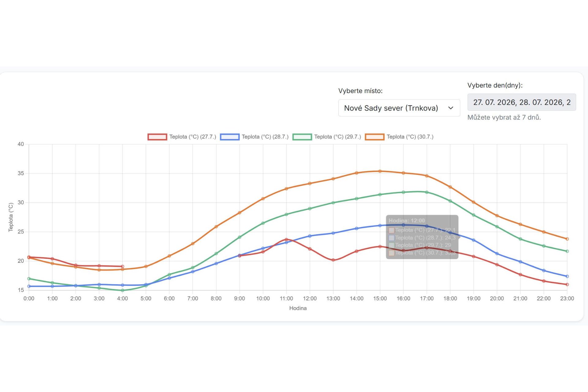Click the 'Teplota (°C) (29.7.)' legend label
The width and height of the screenshot is (588, 392).
(337, 137)
